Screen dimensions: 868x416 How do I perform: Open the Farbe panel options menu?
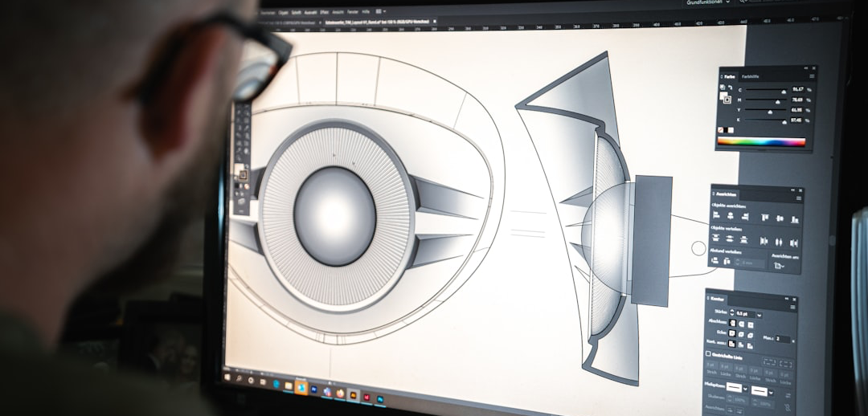[812, 75]
